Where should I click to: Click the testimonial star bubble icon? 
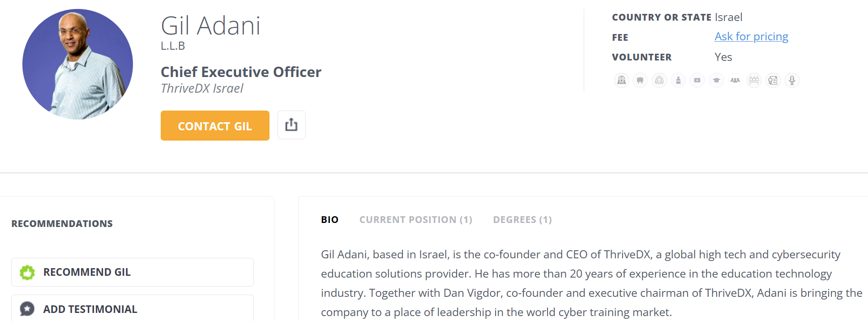27,309
